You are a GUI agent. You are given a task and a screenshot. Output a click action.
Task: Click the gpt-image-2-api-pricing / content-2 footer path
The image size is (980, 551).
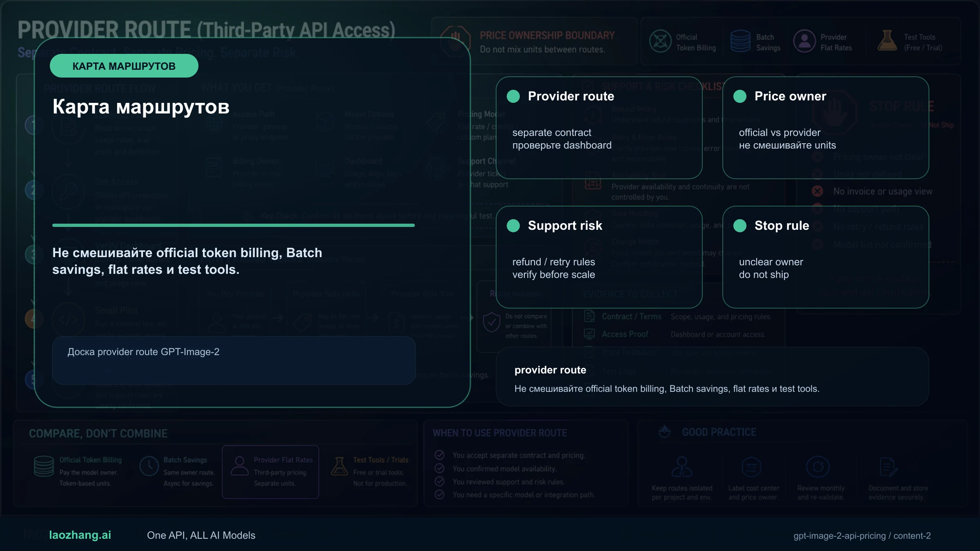pos(862,535)
